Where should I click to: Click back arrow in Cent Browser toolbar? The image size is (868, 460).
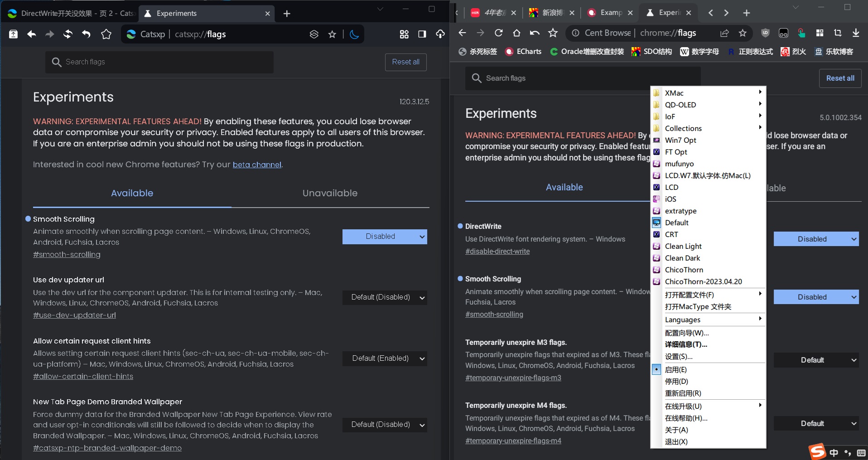click(x=462, y=33)
